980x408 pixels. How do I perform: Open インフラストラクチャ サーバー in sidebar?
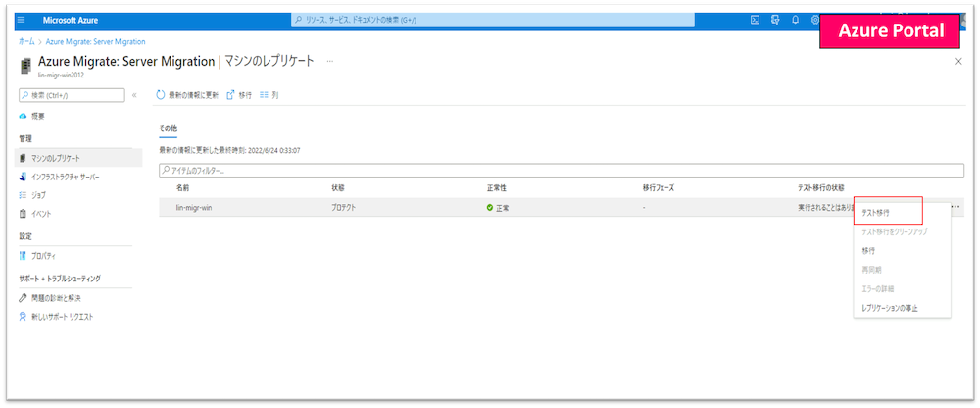[x=65, y=178]
